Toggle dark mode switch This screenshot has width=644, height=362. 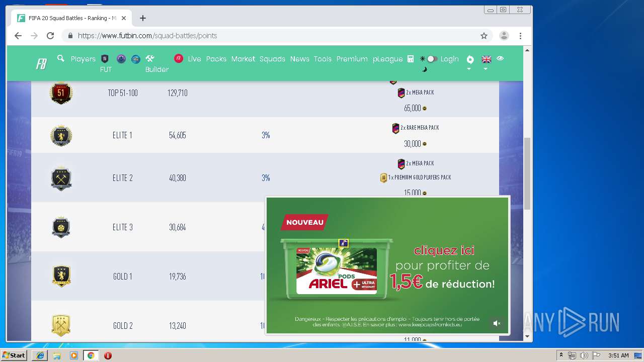[432, 59]
